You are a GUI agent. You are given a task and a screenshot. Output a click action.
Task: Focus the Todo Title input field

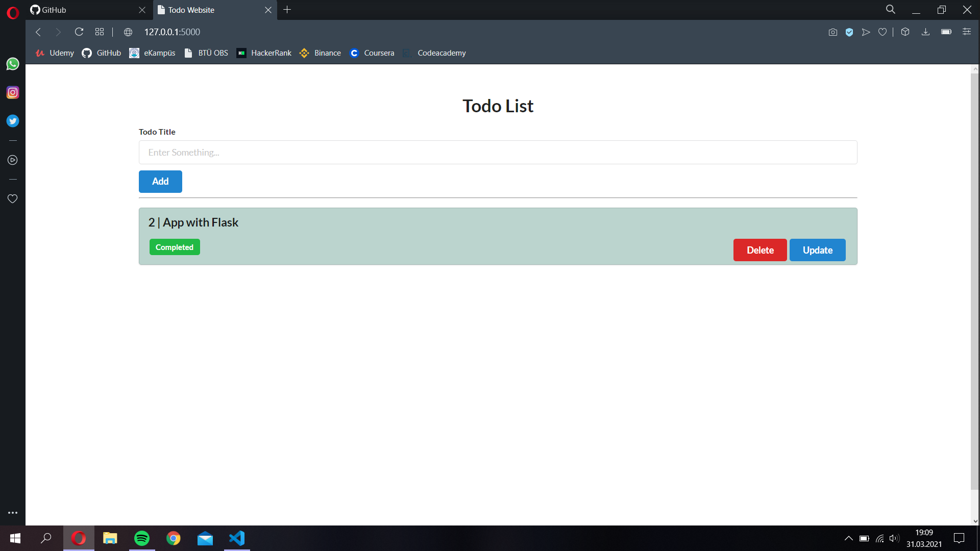pos(498,153)
